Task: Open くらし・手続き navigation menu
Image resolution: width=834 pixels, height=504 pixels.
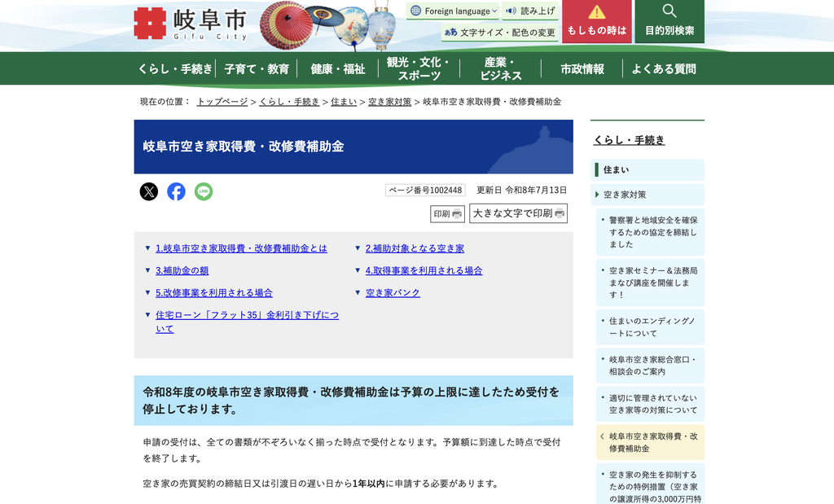Action: click(x=175, y=68)
